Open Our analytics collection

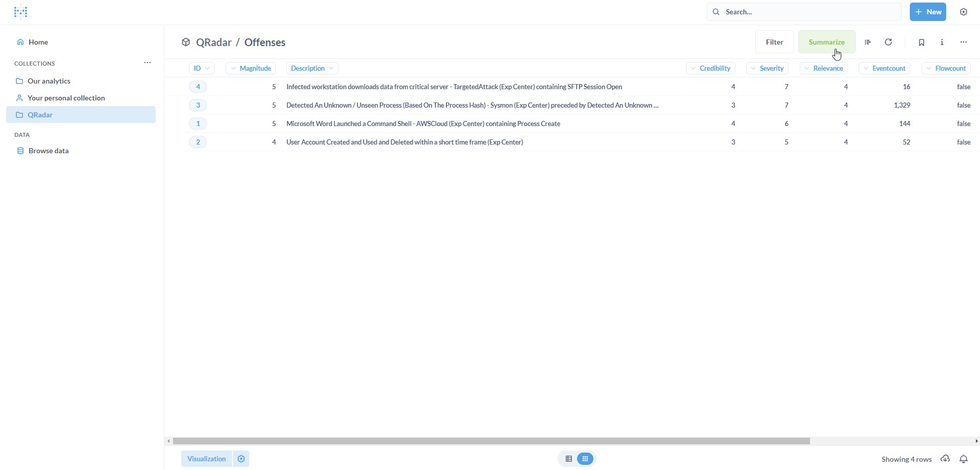click(x=81, y=81)
